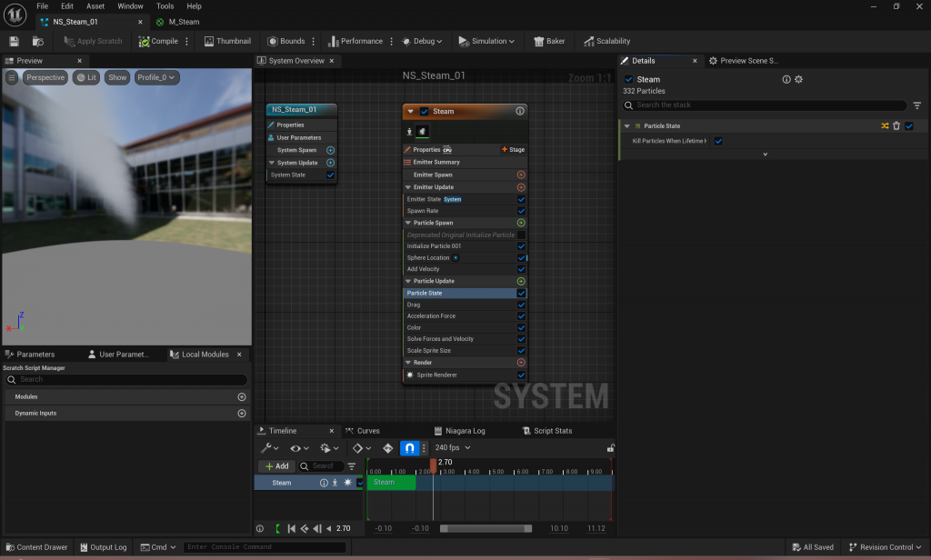Click the plus icon next to Modules

[242, 397]
